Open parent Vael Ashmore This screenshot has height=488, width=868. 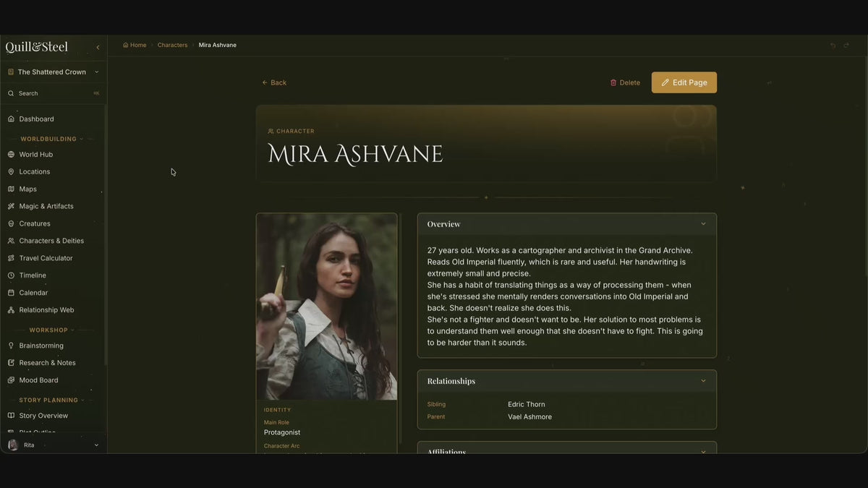pyautogui.click(x=529, y=417)
